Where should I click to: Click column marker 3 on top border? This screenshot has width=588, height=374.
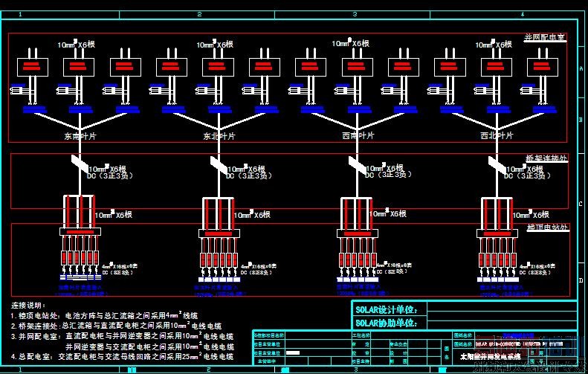[x=355, y=14]
